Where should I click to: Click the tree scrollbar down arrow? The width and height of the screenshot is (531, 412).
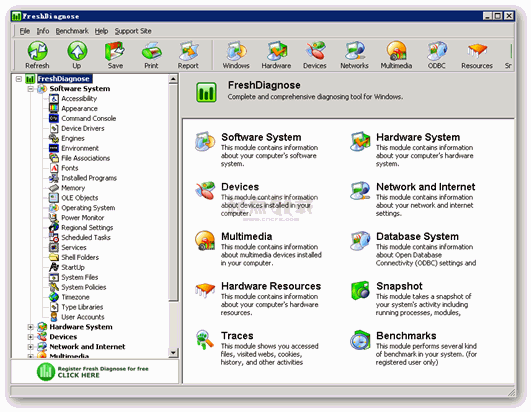point(173,353)
